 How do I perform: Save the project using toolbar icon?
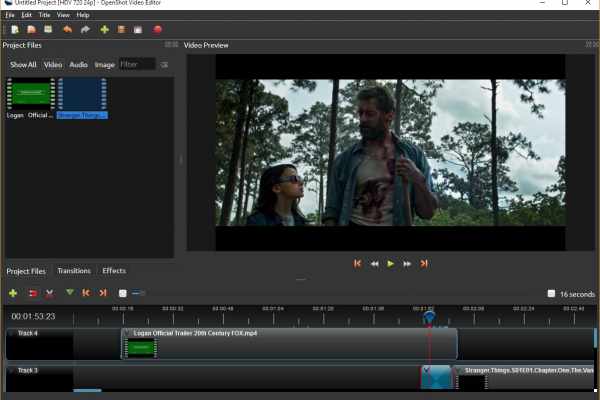click(x=48, y=29)
